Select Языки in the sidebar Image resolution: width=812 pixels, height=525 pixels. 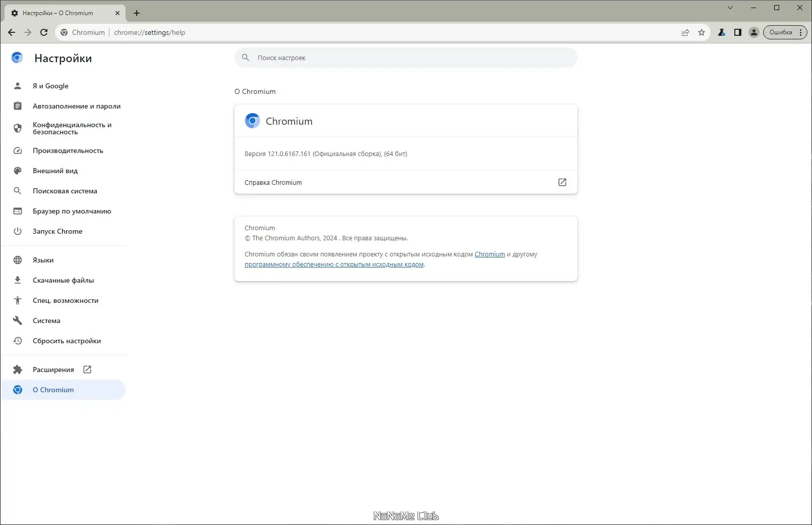point(43,260)
